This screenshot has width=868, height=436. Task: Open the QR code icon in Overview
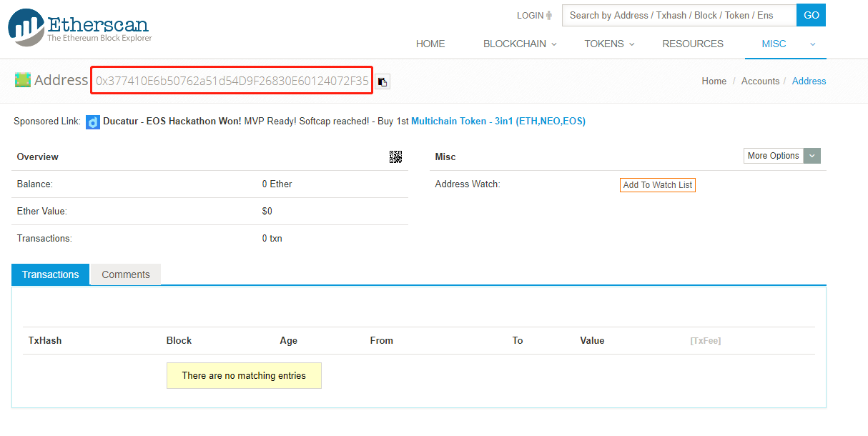(395, 157)
